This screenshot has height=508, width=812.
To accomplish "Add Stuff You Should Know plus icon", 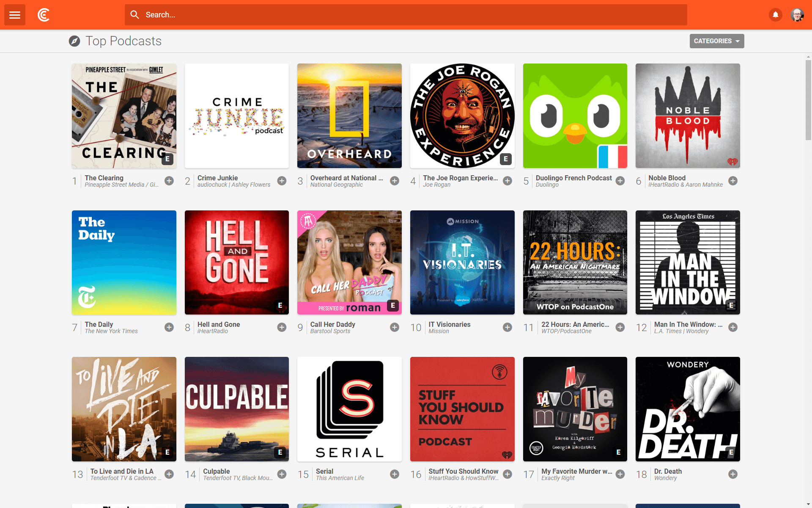I will point(507,474).
